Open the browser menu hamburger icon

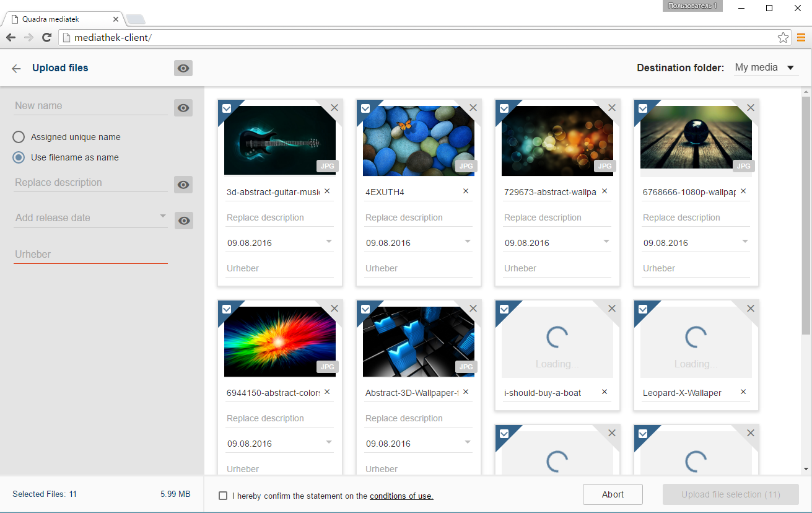(x=801, y=38)
